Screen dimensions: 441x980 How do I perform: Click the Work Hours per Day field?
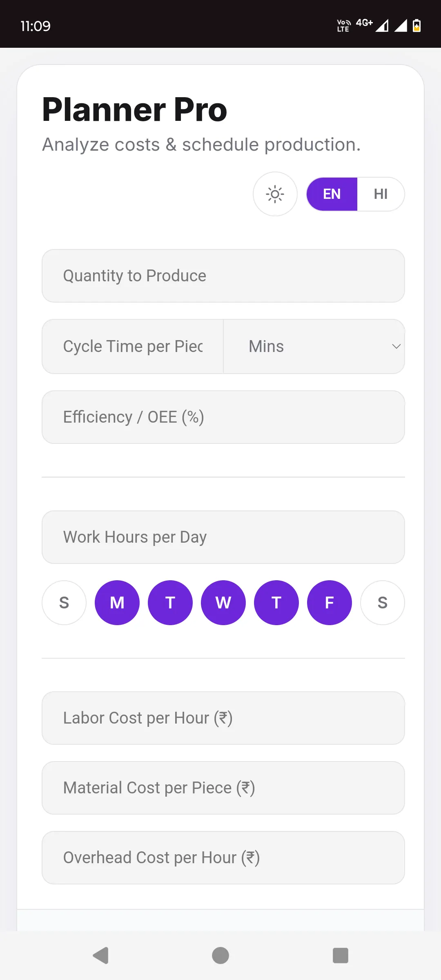(x=223, y=537)
